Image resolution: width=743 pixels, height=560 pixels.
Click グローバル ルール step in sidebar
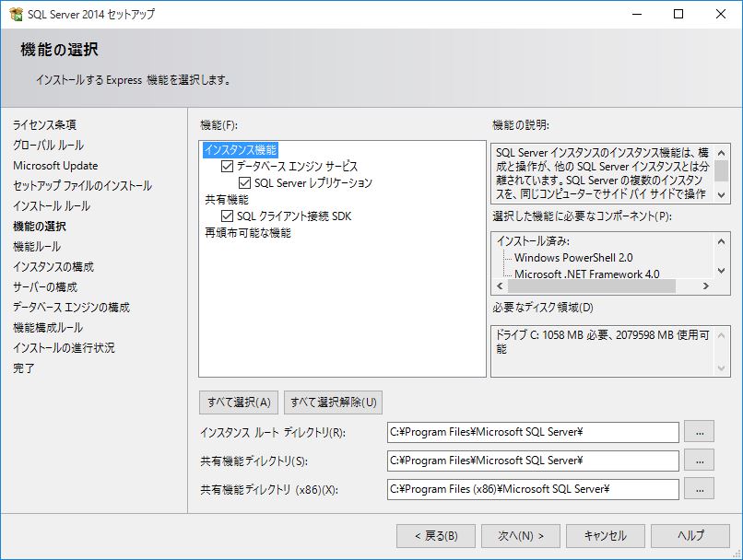[48, 146]
